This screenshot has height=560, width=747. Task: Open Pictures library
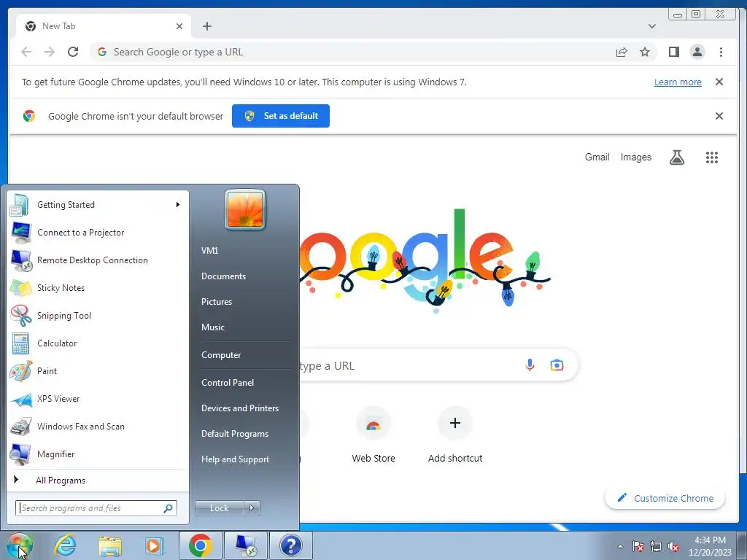(216, 301)
